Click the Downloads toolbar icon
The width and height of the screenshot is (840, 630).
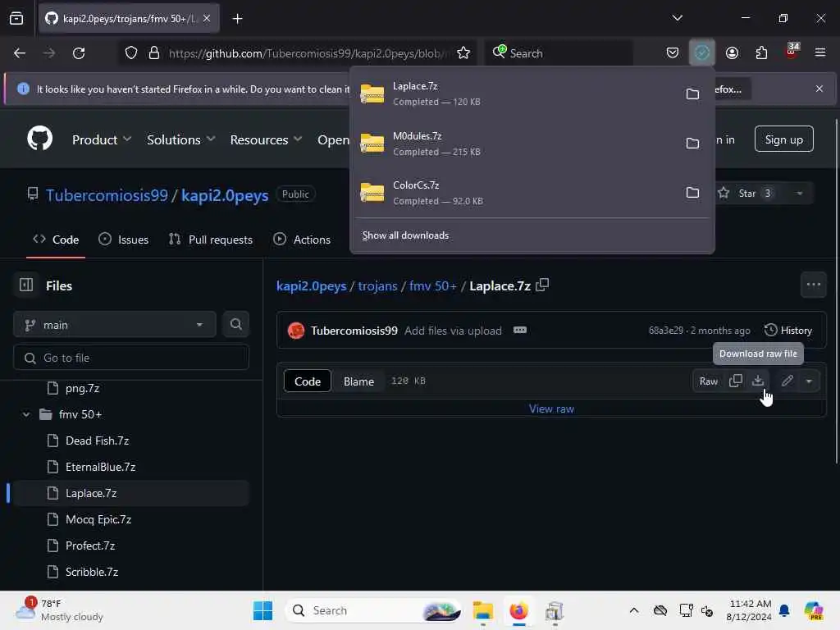(x=702, y=52)
